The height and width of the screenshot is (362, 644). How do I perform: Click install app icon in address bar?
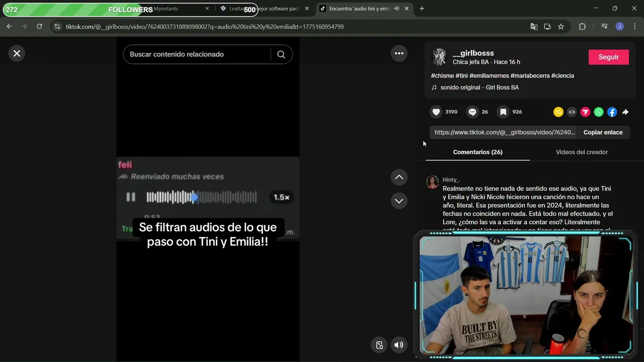(547, 27)
